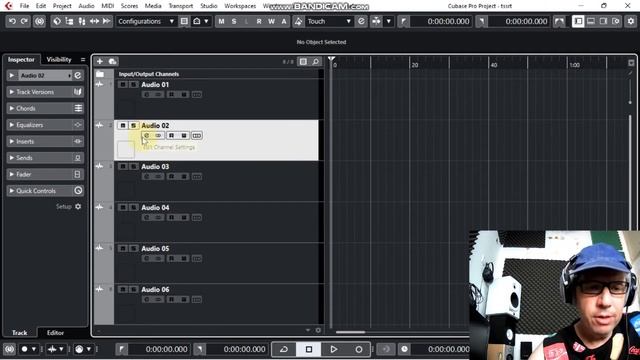640x360 pixels.
Task: Expand the Fader inspector section
Action: pos(45,174)
